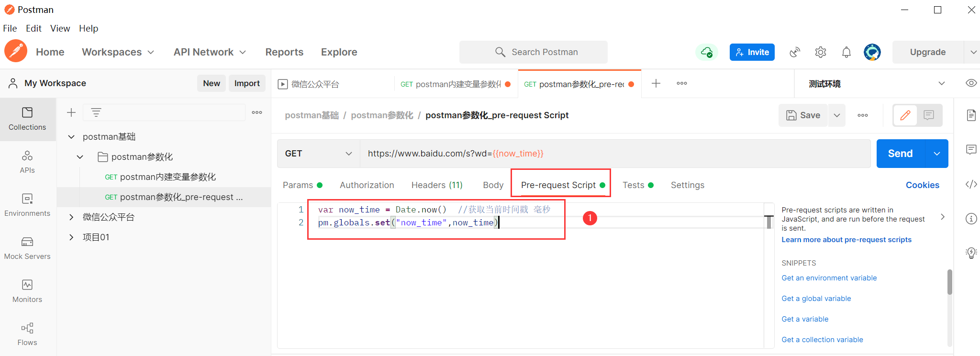
Task: Switch to the Tests tab
Action: click(638, 185)
